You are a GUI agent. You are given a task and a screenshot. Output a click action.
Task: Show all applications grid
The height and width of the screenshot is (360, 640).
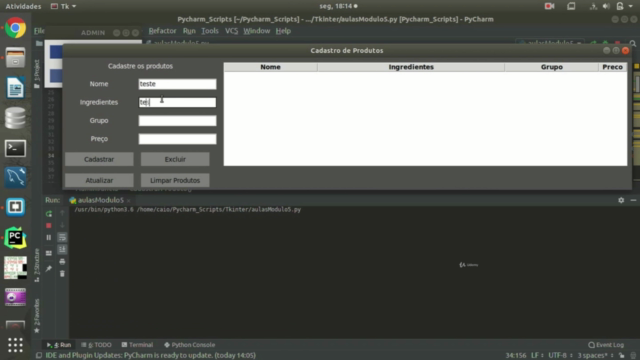[15, 345]
